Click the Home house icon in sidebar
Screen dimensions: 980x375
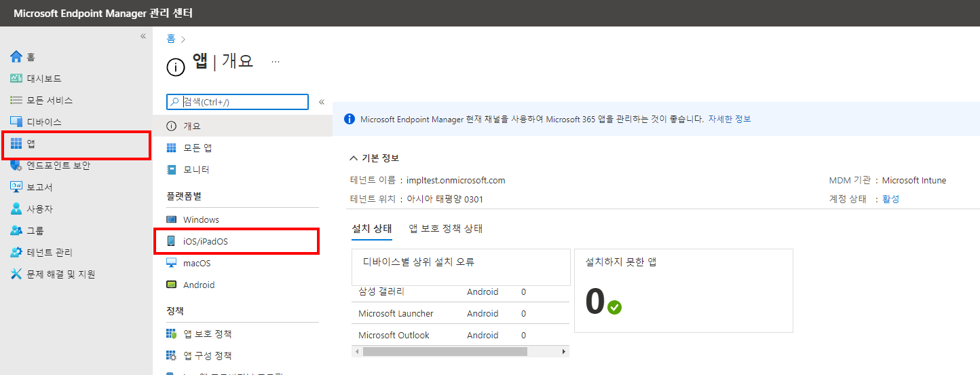pyautogui.click(x=17, y=56)
